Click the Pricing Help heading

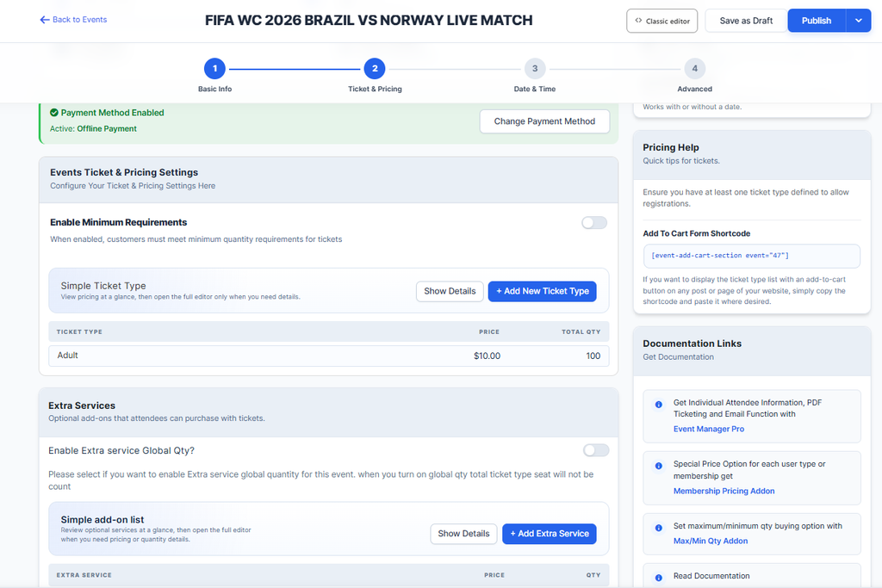coord(670,147)
